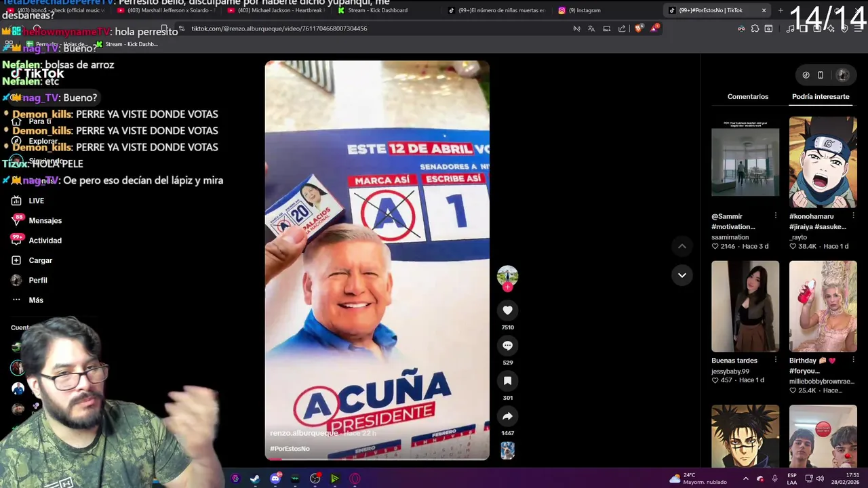
Task: Open the weather widget showing 24°C
Action: 698,479
